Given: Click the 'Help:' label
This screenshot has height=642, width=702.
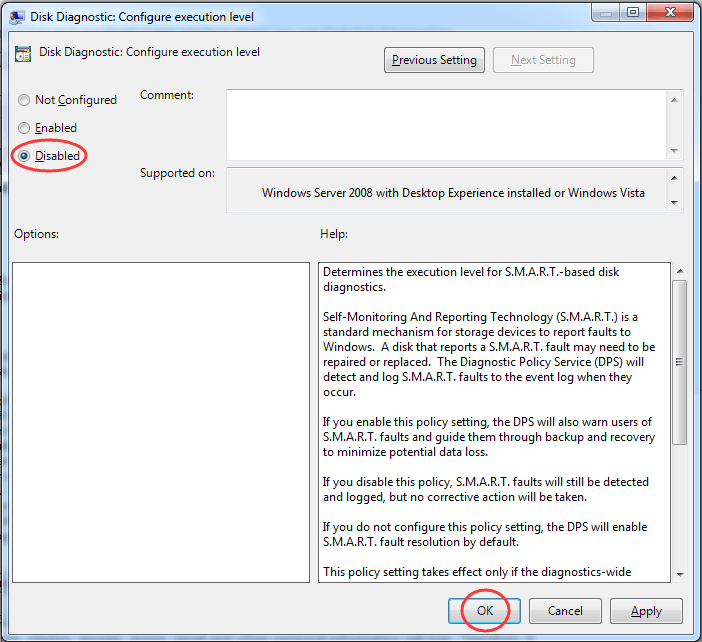Looking at the screenshot, I should (x=334, y=234).
